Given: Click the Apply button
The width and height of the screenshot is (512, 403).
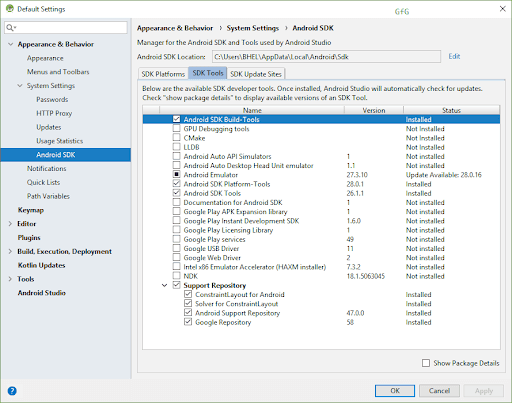Looking at the screenshot, I should [484, 391].
